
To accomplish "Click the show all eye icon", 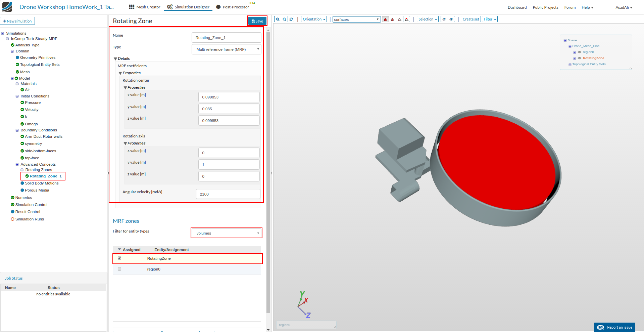I will pyautogui.click(x=451, y=19).
